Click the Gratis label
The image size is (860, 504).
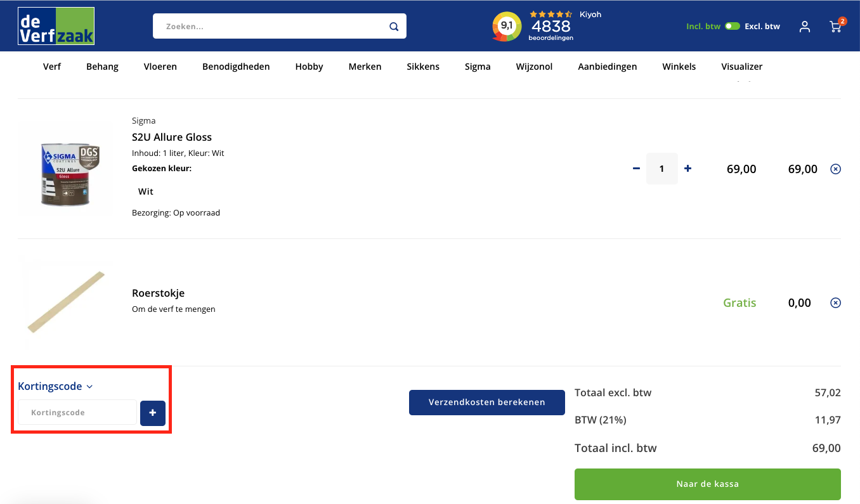coord(739,303)
